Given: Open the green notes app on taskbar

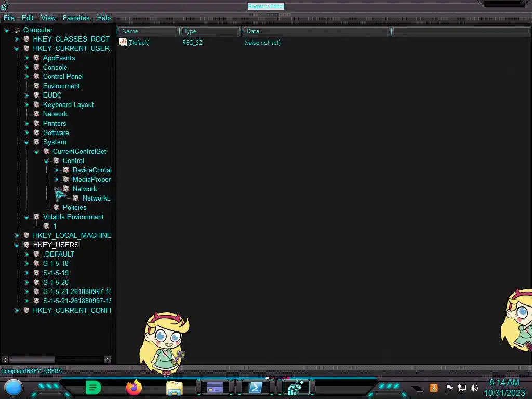Looking at the screenshot, I should [x=94, y=388].
